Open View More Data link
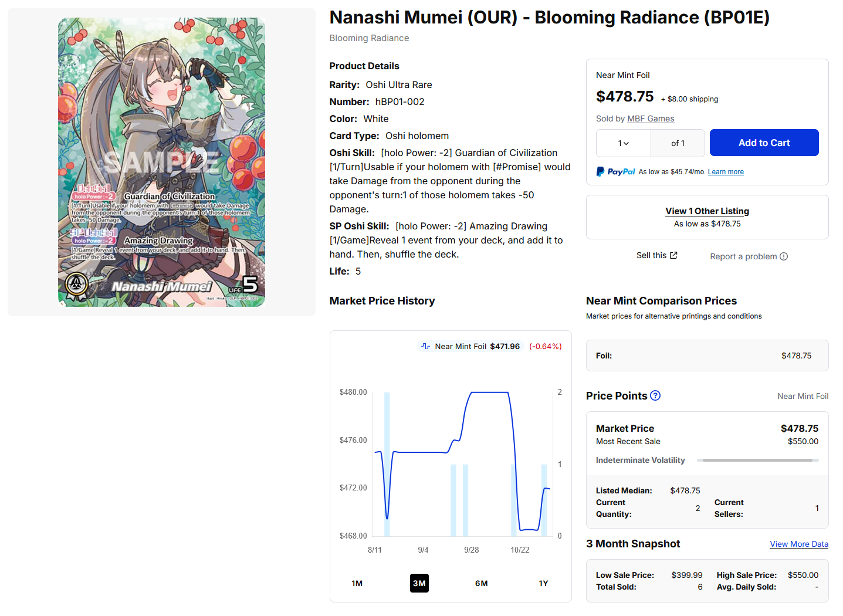This screenshot has height=616, width=843. pyautogui.click(x=799, y=544)
